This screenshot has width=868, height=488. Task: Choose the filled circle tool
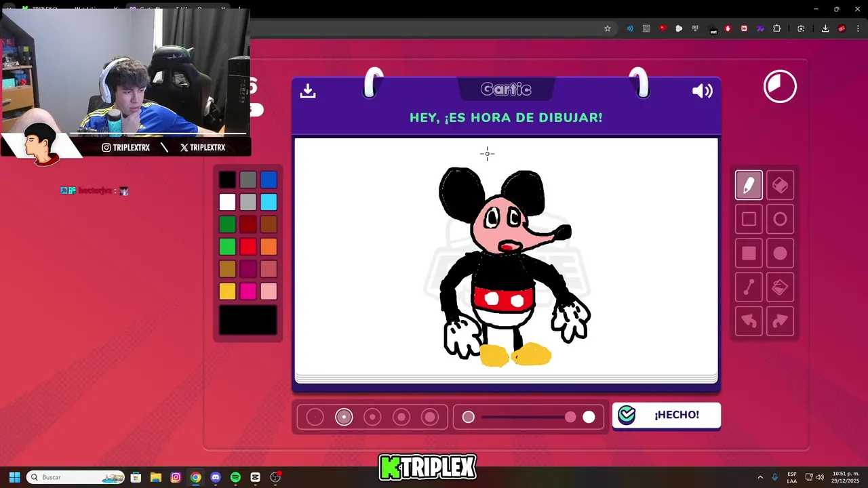[780, 253]
